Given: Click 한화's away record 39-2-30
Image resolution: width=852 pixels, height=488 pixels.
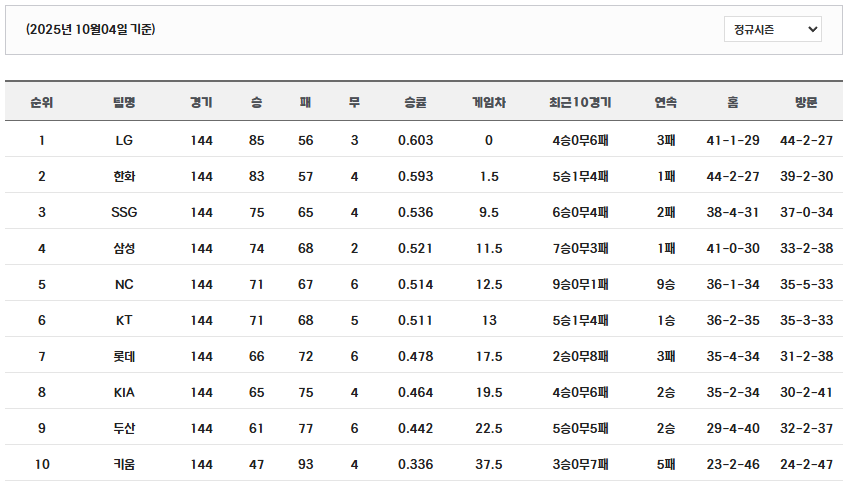Looking at the screenshot, I should (806, 177).
